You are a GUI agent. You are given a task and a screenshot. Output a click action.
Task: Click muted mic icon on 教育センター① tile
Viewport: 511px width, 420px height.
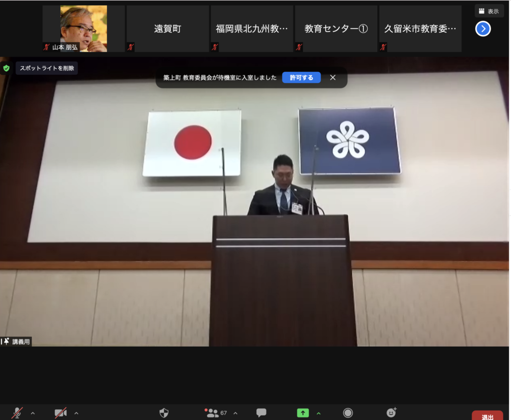pyautogui.click(x=299, y=47)
